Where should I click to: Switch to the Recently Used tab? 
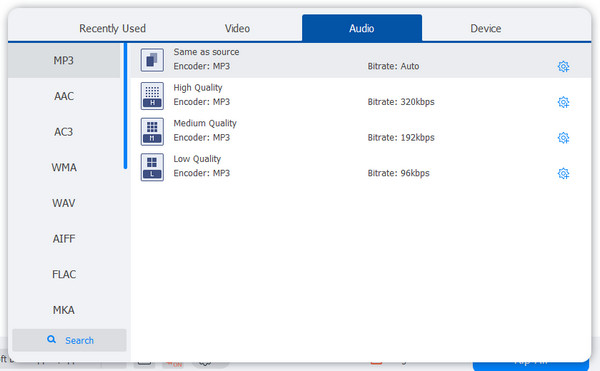point(112,28)
